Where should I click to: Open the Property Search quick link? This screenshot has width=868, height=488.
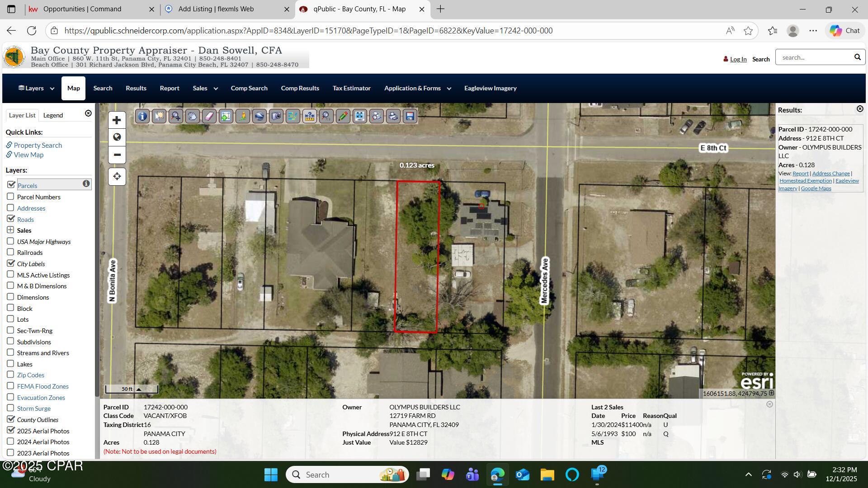(38, 145)
